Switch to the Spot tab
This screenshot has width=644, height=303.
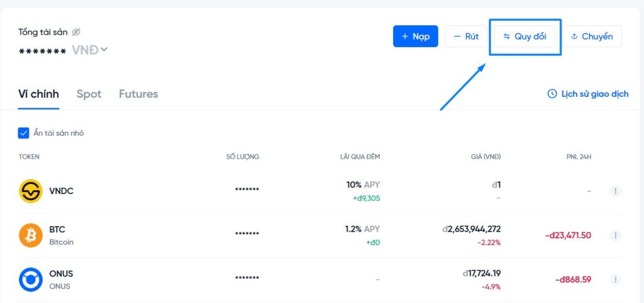pos(89,94)
